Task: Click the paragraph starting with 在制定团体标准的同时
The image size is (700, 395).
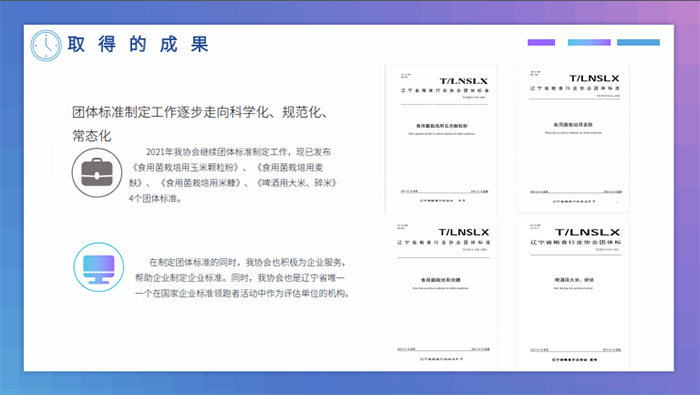Action: (242, 278)
